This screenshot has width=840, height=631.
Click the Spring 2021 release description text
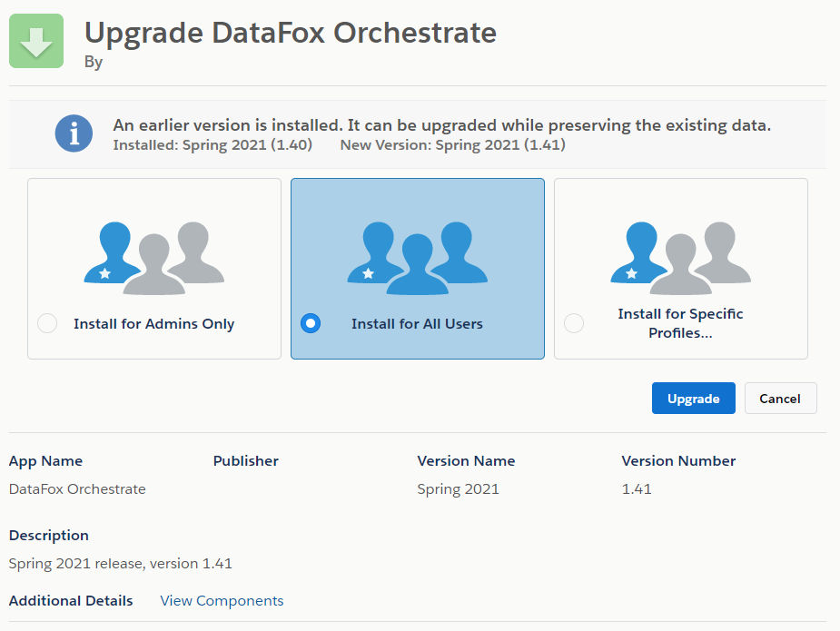121,564
